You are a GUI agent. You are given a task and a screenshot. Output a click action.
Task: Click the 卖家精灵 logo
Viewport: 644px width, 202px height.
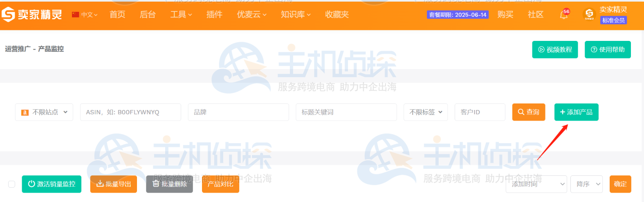(32, 14)
